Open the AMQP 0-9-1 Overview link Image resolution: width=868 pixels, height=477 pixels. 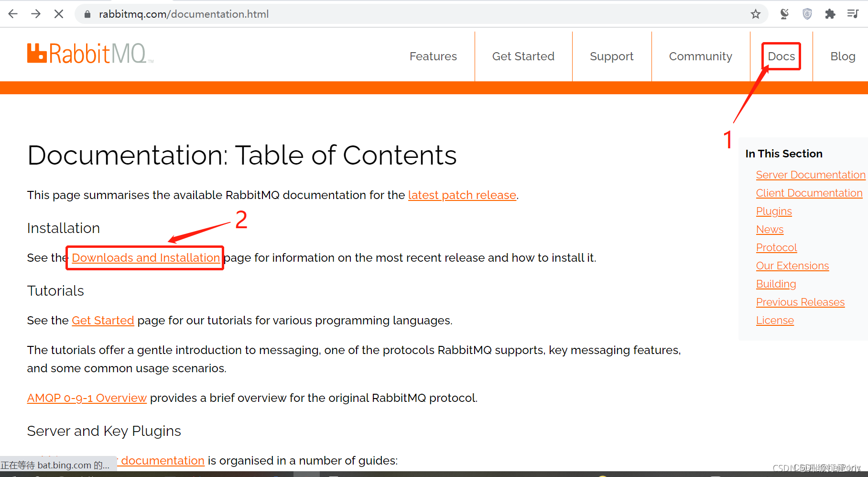pos(87,398)
